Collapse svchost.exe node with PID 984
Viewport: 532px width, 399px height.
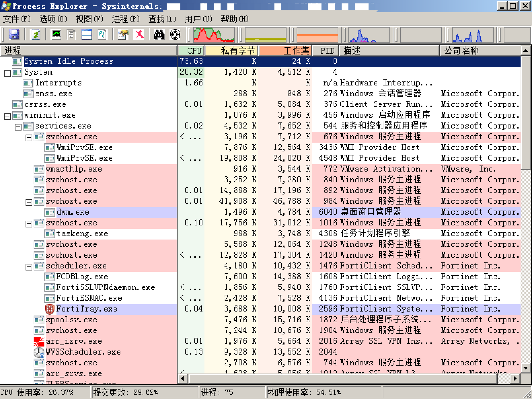coord(29,202)
